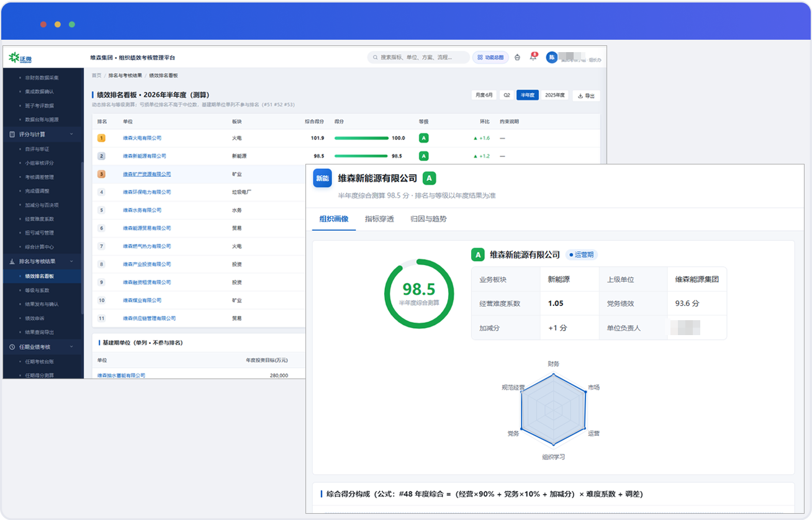The height and width of the screenshot is (520, 812).
Task: Click the blue 新能 badge in detail panel
Action: click(x=322, y=178)
